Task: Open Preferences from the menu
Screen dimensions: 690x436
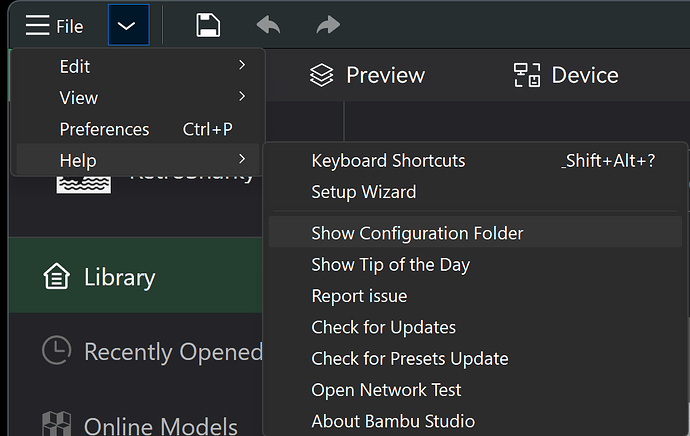Action: (139, 129)
